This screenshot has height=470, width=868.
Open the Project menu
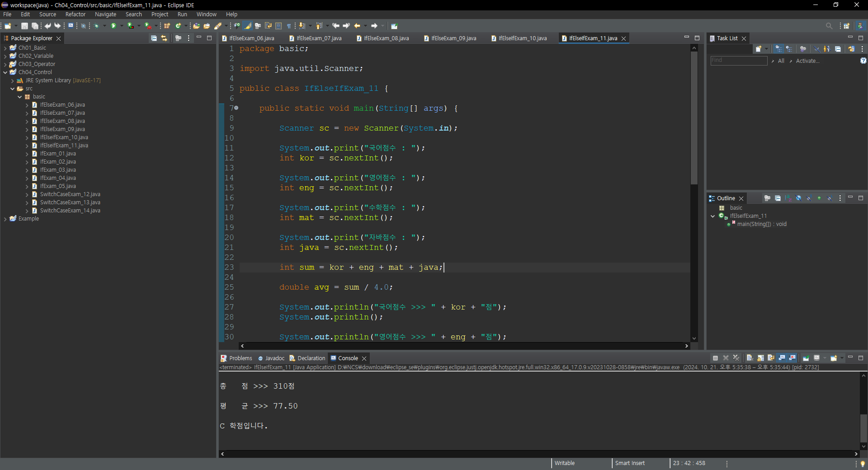click(160, 14)
